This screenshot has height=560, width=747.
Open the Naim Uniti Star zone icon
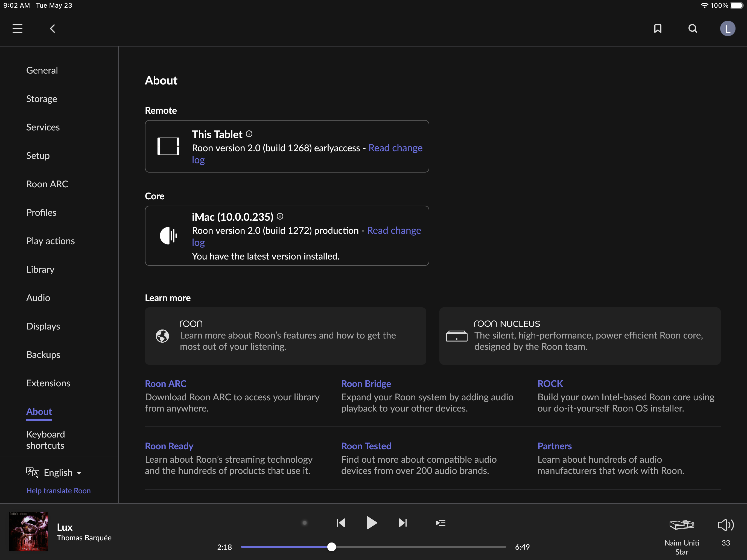click(681, 524)
